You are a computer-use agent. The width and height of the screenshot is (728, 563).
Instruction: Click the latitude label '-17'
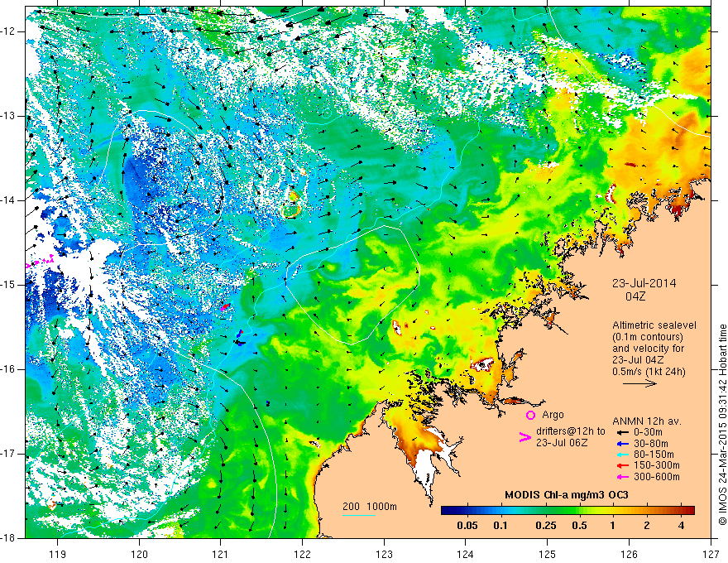pos(8,454)
